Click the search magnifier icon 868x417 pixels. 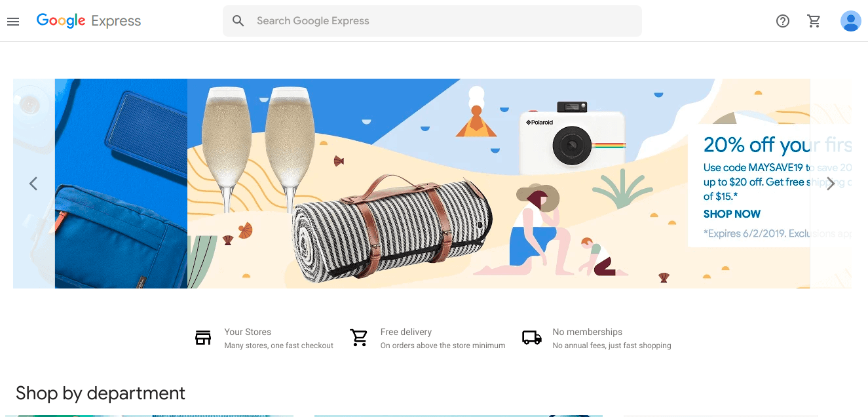coord(238,20)
